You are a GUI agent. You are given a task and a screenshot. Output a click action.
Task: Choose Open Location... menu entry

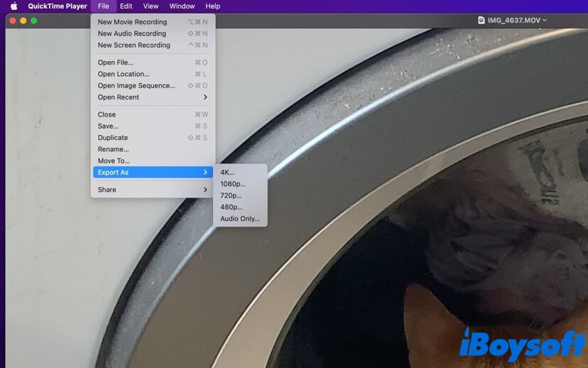[x=124, y=74]
